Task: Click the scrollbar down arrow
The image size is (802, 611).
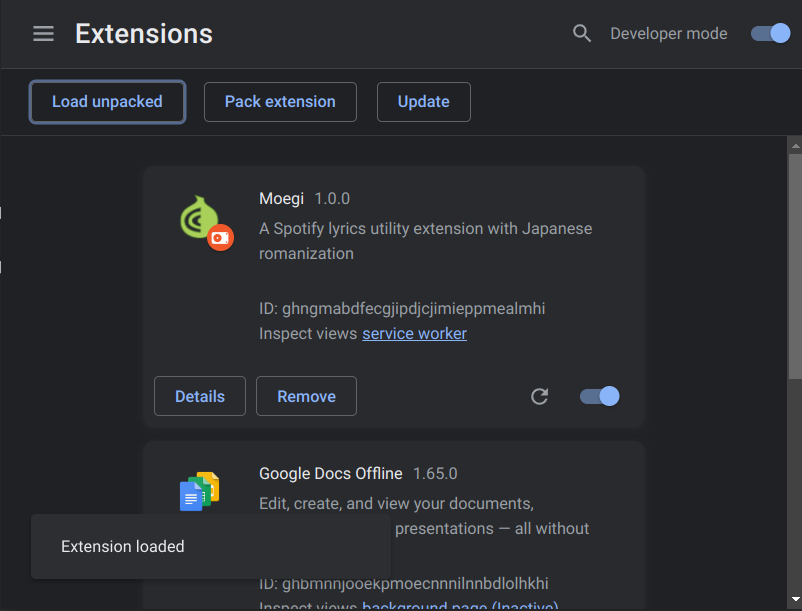Action: pos(795,599)
